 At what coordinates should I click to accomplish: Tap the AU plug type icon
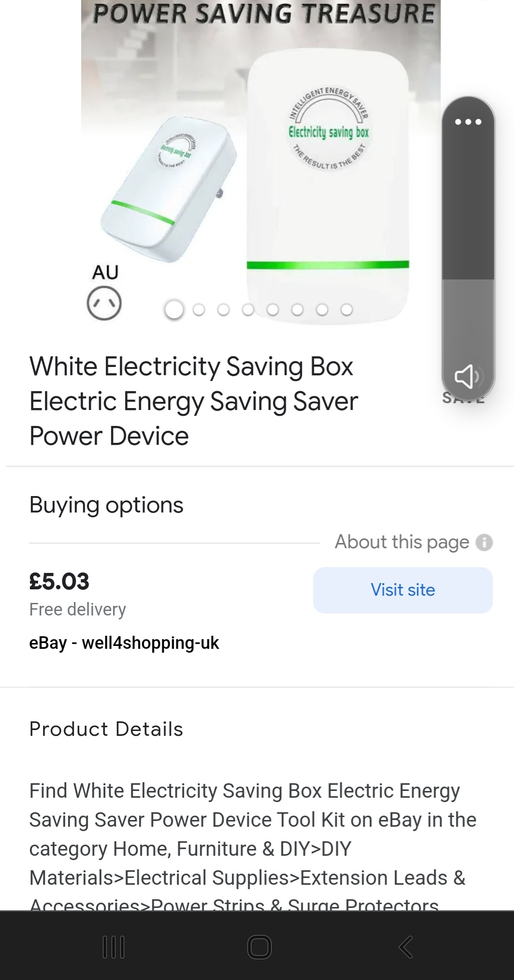click(x=104, y=304)
